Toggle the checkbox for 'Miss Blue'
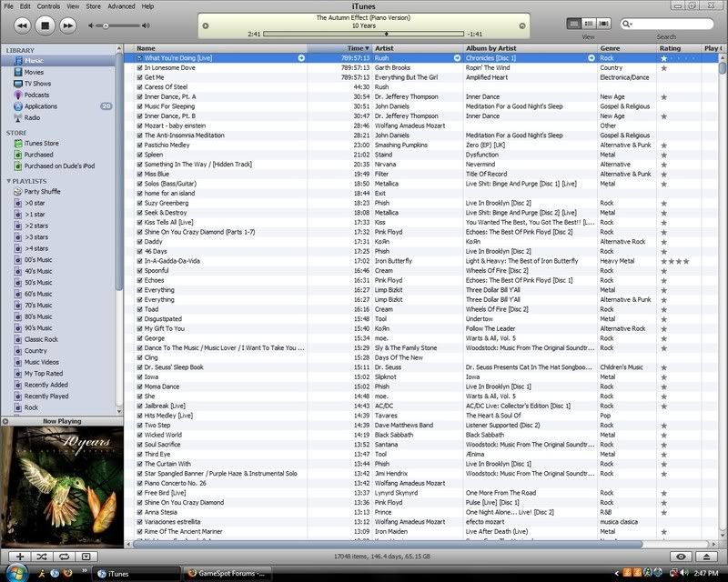The height and width of the screenshot is (582, 728). coord(140,173)
